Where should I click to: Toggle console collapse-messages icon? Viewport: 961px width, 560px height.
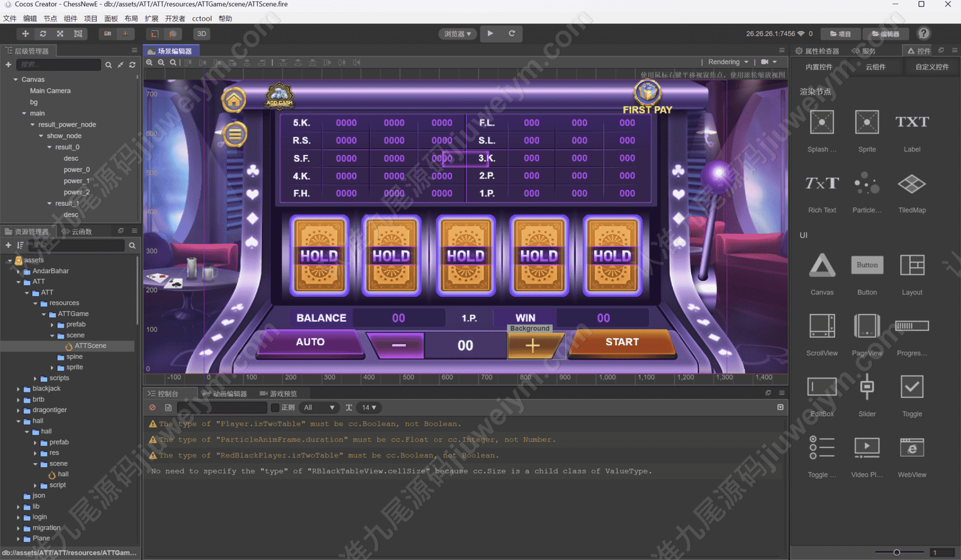(781, 408)
